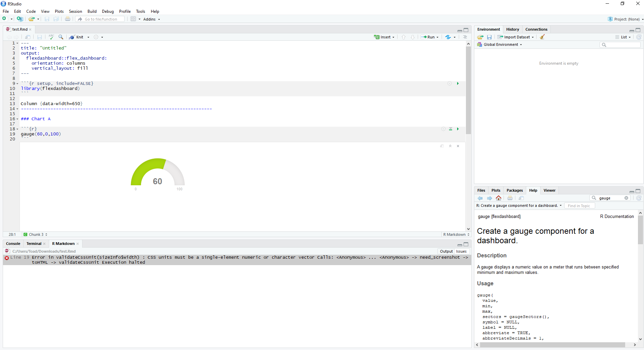Screen dimensions: 644x350
Task: Click the chunk settings gear on line 18
Action: [443, 129]
